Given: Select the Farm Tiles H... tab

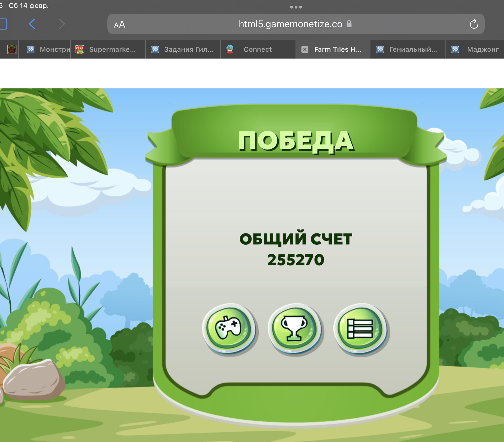Looking at the screenshot, I should (333, 49).
